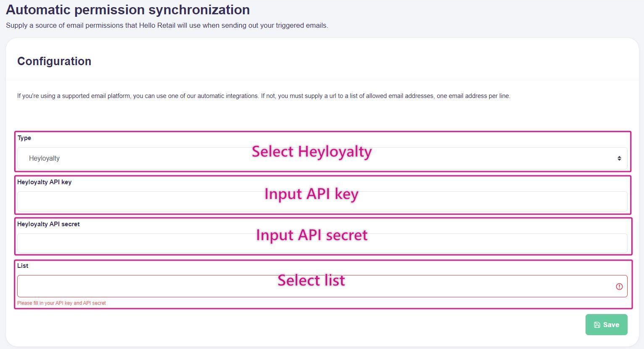Click the pink "Select Heyloyalty" annotation
The height and width of the screenshot is (349, 644).
pos(311,151)
